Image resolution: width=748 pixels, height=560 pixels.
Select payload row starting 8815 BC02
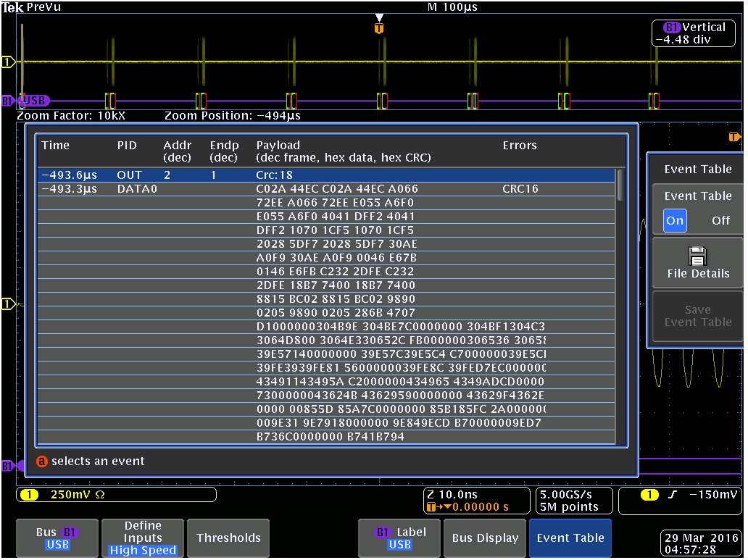point(326,299)
